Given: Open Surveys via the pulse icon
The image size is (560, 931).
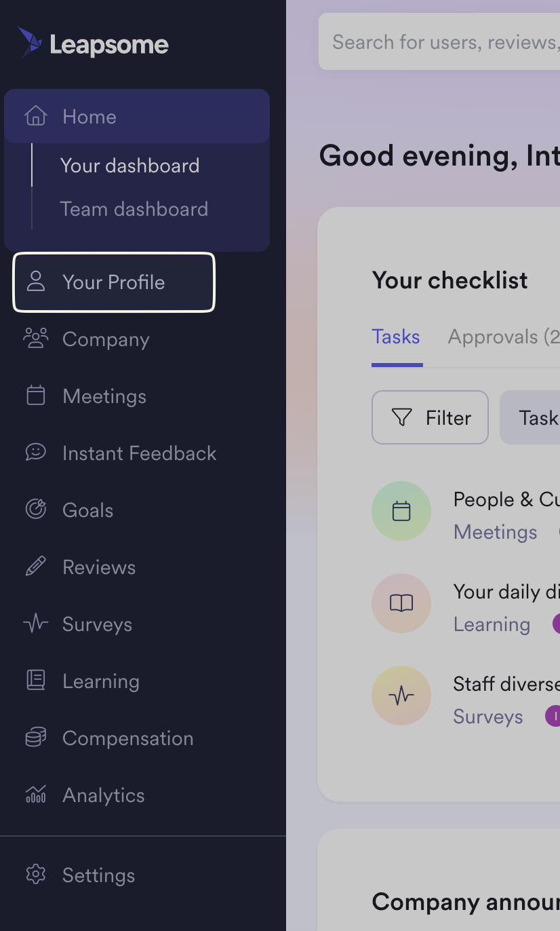Looking at the screenshot, I should [35, 624].
